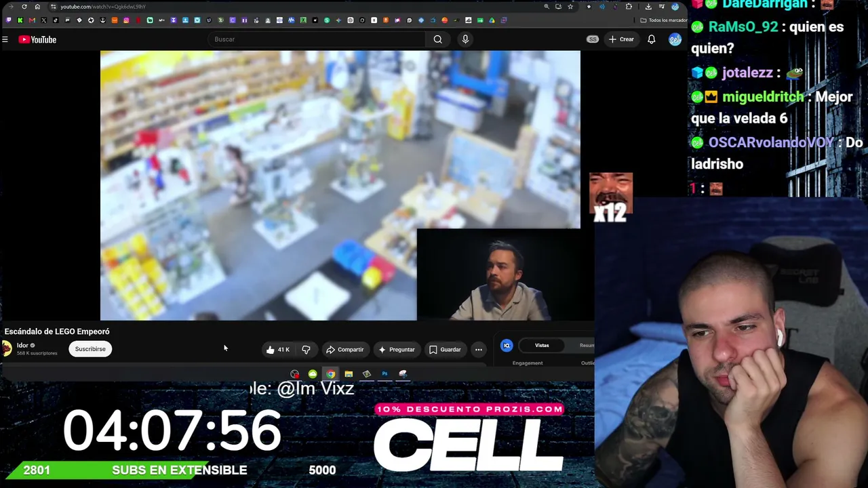The height and width of the screenshot is (488, 868).
Task: Open the browser extensions puzzle icon
Action: (x=629, y=7)
